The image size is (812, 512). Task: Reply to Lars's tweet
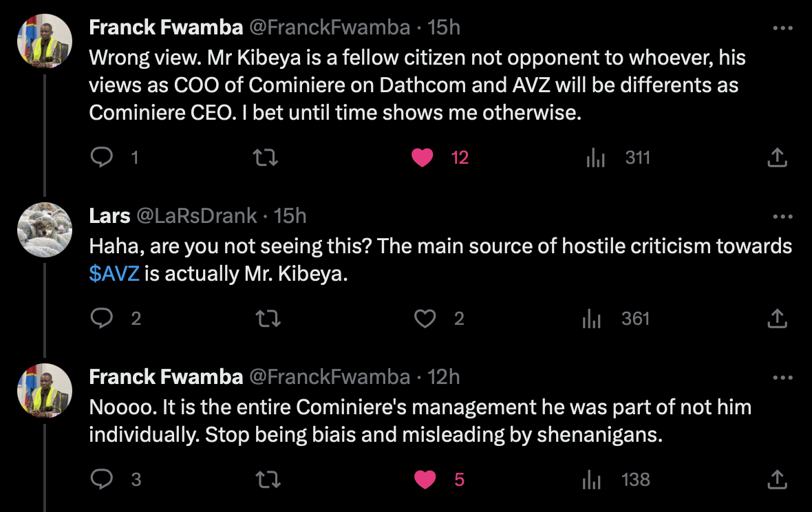tap(102, 319)
